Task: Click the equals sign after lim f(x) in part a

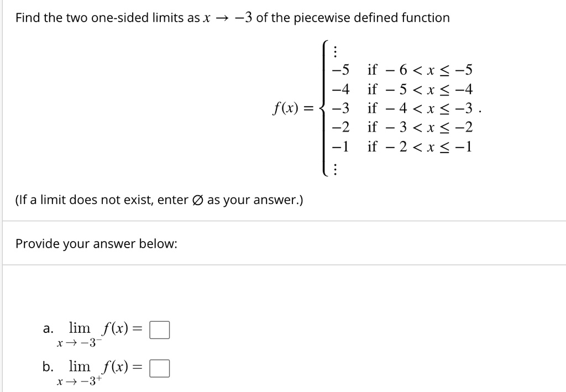Action: (x=138, y=328)
